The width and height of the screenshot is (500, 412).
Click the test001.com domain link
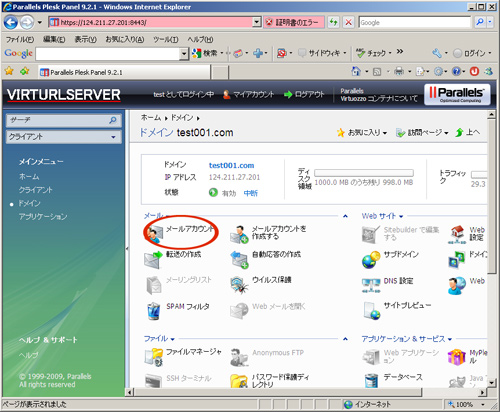(x=231, y=165)
